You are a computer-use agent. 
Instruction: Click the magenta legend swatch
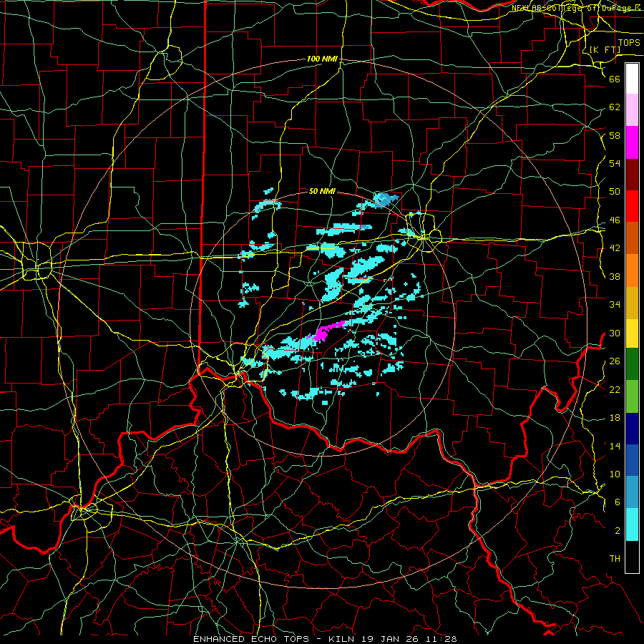632,142
